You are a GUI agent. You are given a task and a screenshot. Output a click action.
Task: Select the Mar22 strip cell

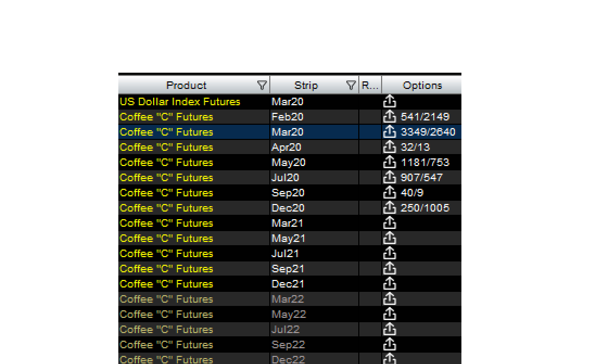coord(314,299)
